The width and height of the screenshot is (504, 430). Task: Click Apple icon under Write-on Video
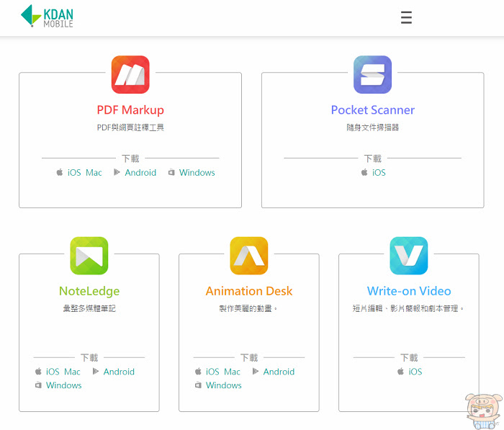pyautogui.click(x=400, y=372)
